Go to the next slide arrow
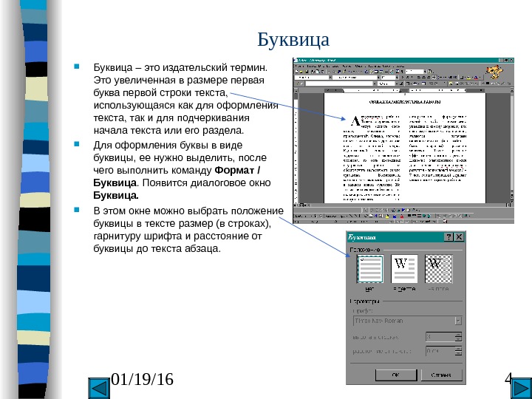 (522, 389)
